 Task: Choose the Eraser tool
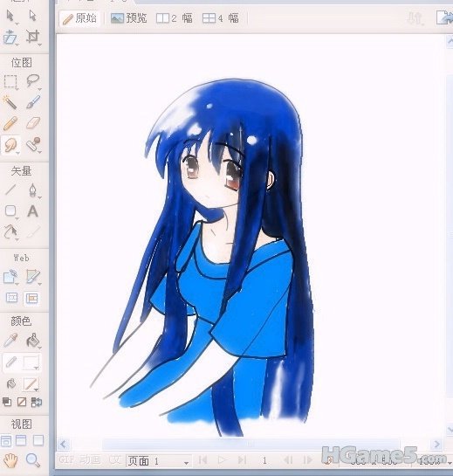click(x=33, y=123)
